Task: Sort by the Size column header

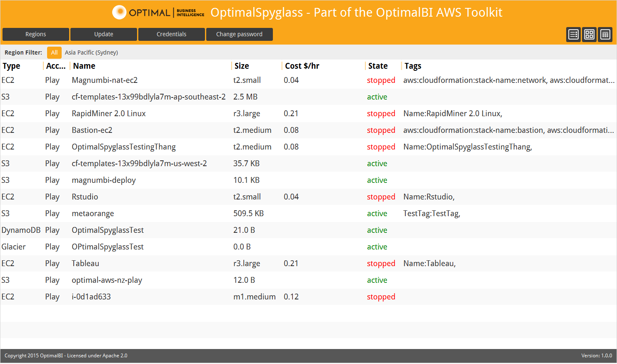Action: click(242, 66)
